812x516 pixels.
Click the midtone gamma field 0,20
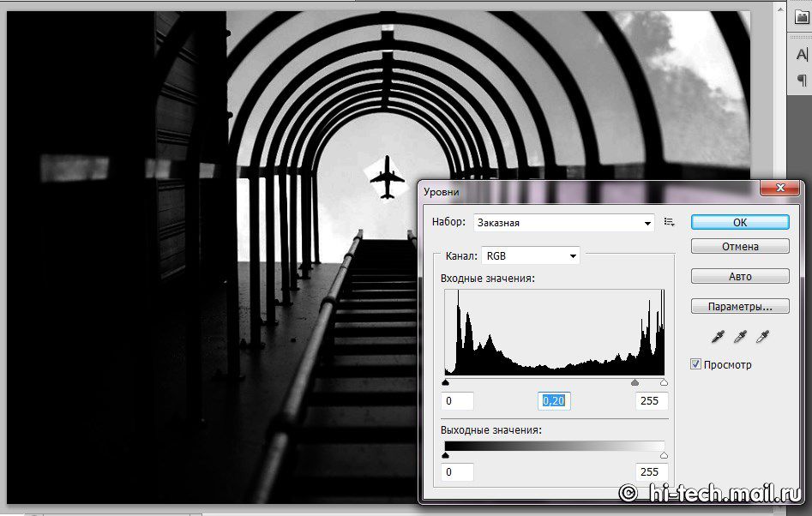point(554,400)
